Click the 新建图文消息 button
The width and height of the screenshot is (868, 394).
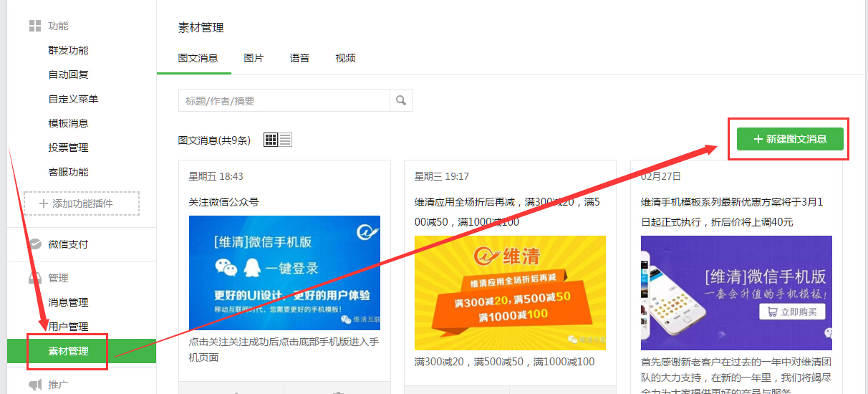coord(790,139)
